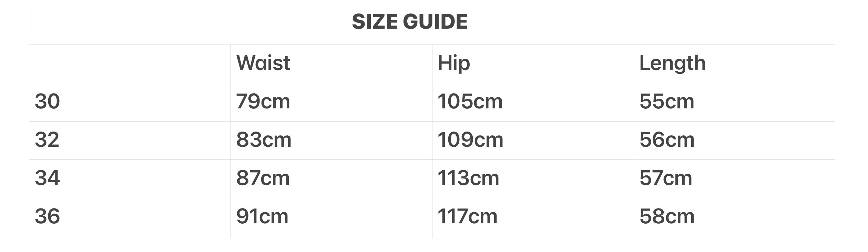Pick the 91cm waist value
This screenshot has height=252, width=868.
click(x=262, y=216)
